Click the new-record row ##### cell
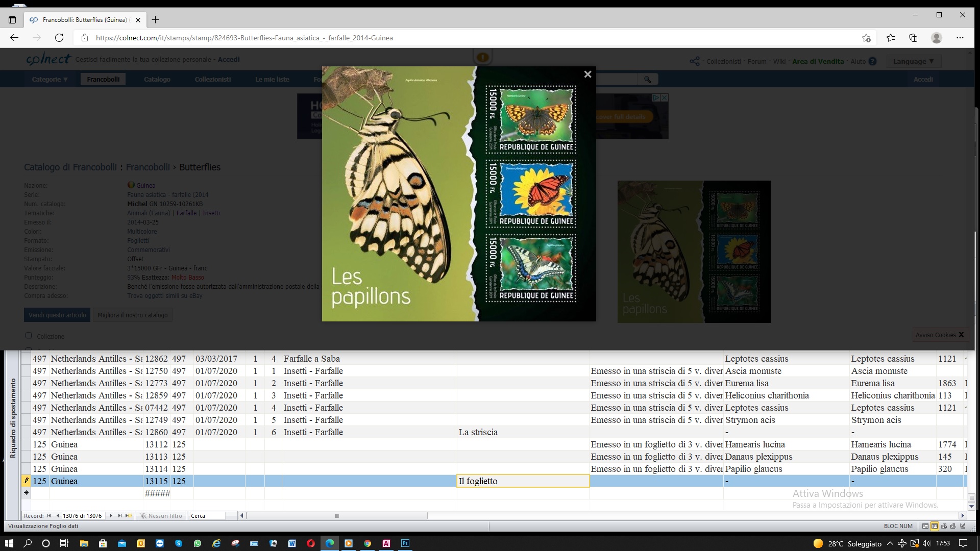The height and width of the screenshot is (551, 980). (157, 493)
